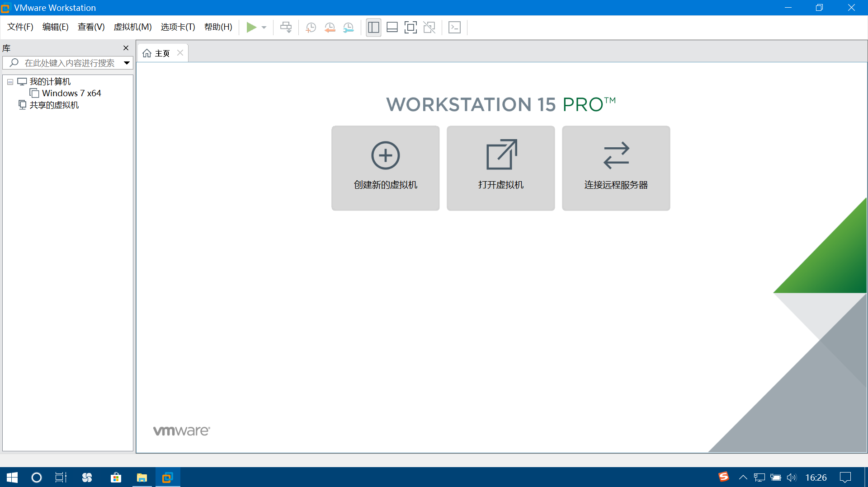The image size is (868, 487).
Task: Click the network tray icon
Action: 759,478
